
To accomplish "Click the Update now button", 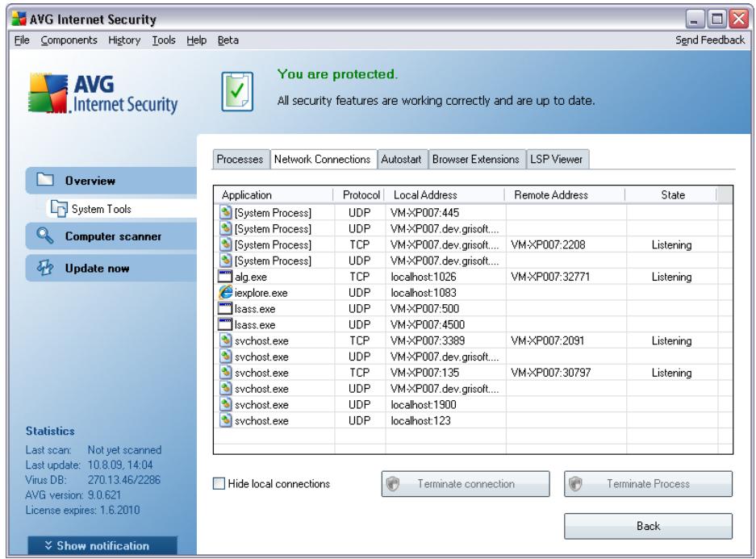I will click(111, 268).
